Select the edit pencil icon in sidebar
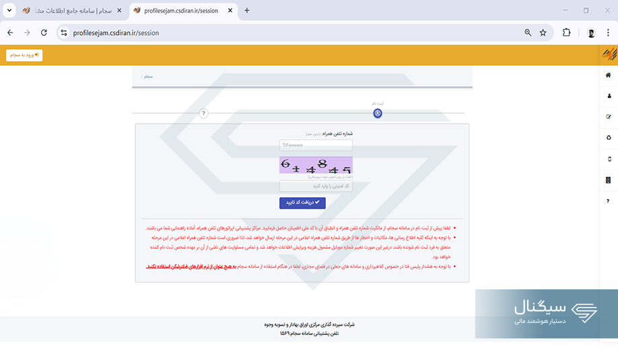This screenshot has height=364, width=618. (x=609, y=117)
